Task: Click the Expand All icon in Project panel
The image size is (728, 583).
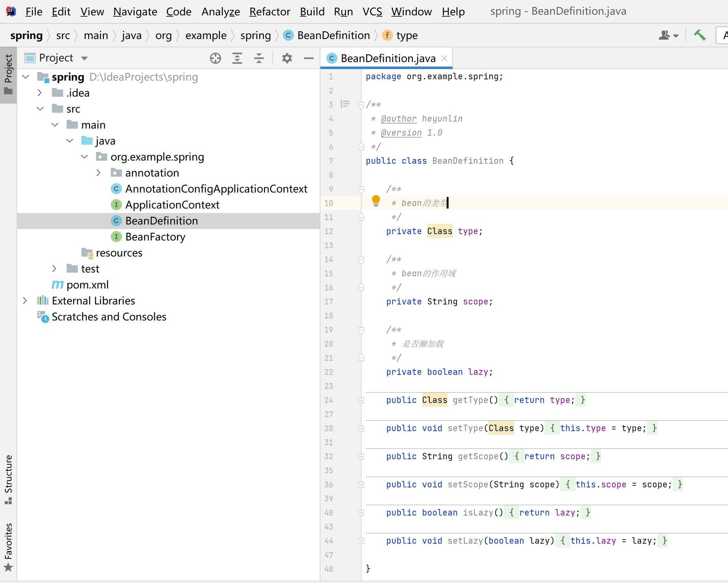Action: click(x=237, y=58)
